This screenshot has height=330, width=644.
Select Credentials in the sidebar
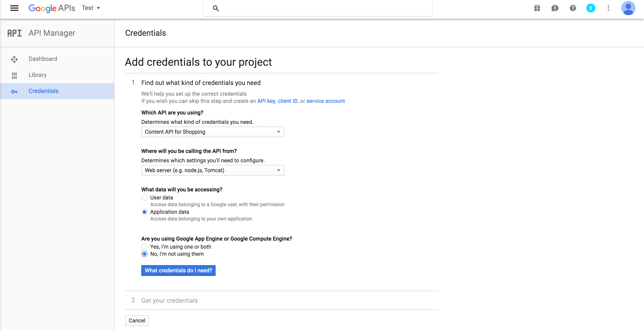[57, 91]
